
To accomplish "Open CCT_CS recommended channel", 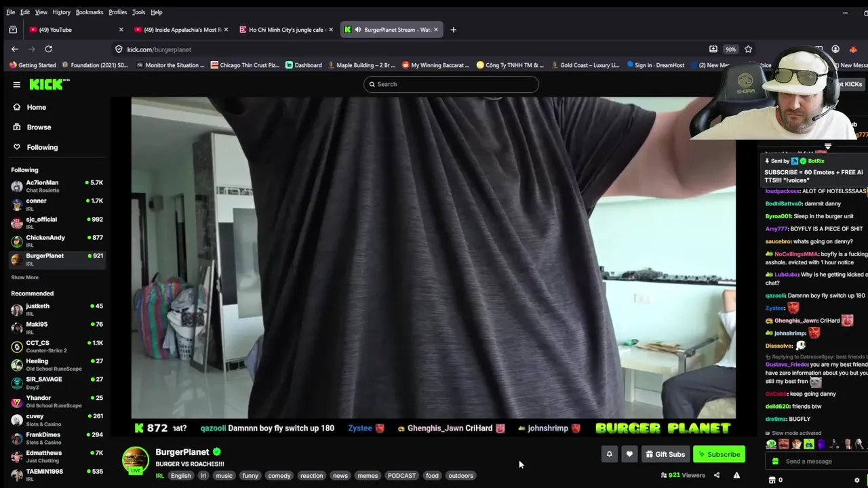I will click(x=57, y=346).
